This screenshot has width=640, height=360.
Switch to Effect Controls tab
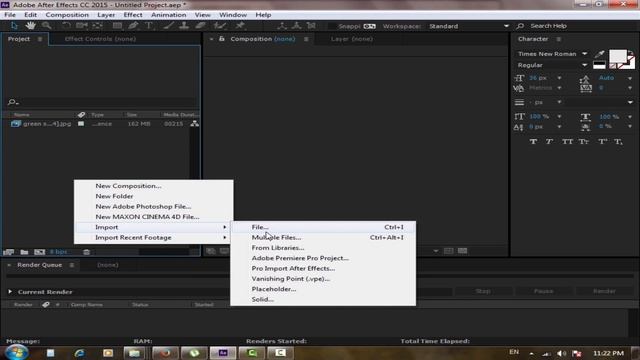tap(100, 39)
